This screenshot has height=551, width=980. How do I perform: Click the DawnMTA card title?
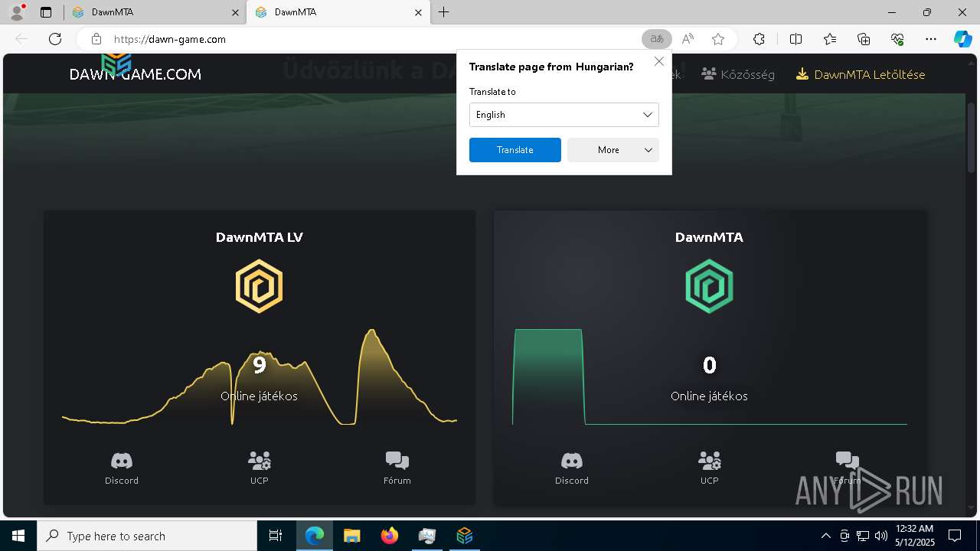point(709,237)
